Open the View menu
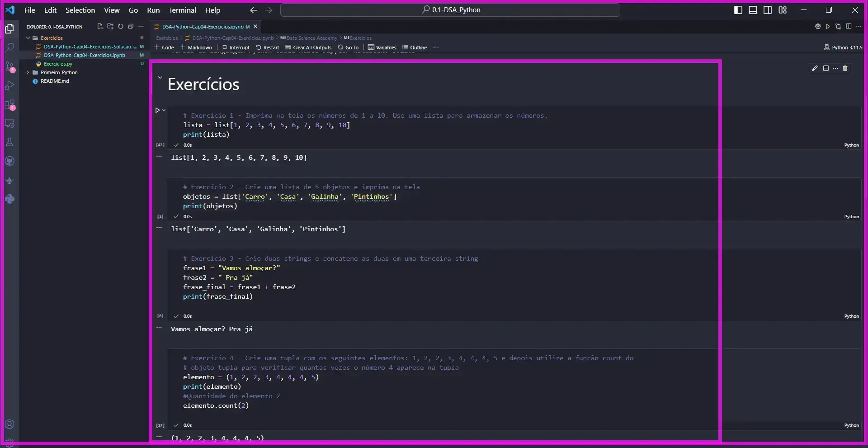868x448 pixels. tap(112, 10)
